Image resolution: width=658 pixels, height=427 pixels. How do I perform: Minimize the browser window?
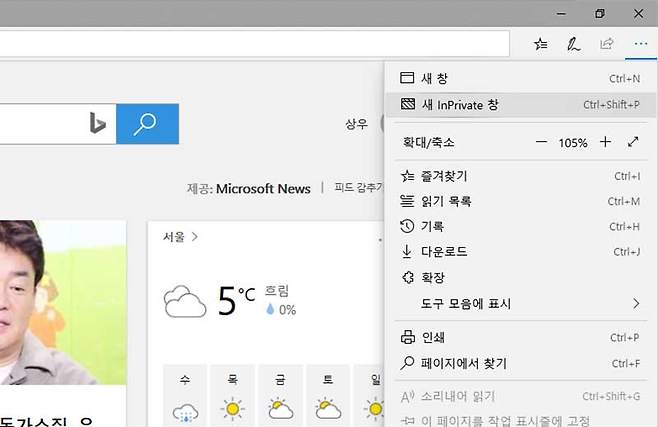(561, 13)
